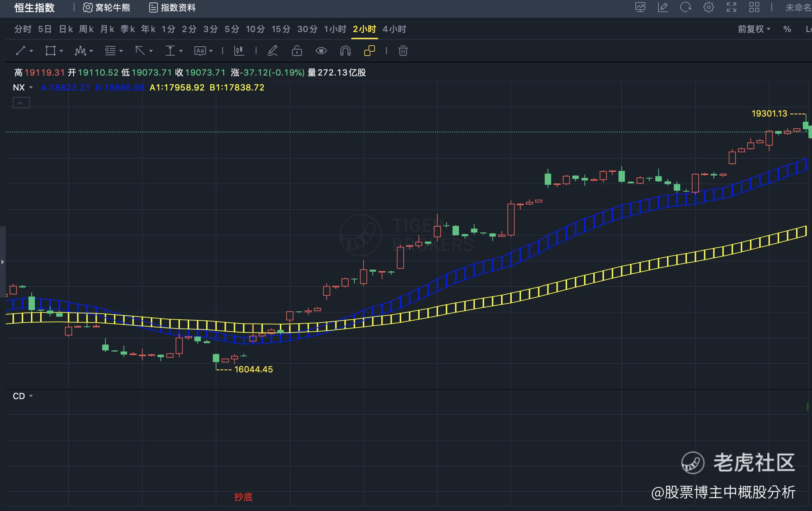Toggle the magnet snap mode
This screenshot has height=511, width=812.
pyautogui.click(x=345, y=51)
